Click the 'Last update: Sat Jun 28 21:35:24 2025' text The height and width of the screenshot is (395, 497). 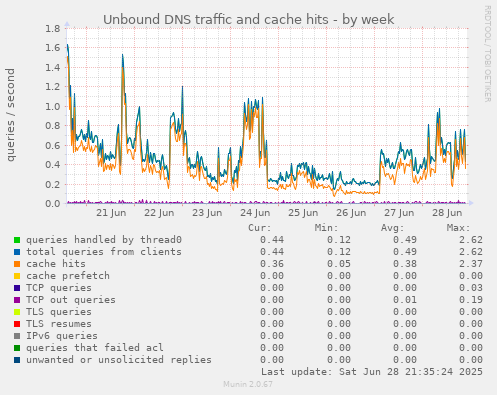click(x=372, y=372)
